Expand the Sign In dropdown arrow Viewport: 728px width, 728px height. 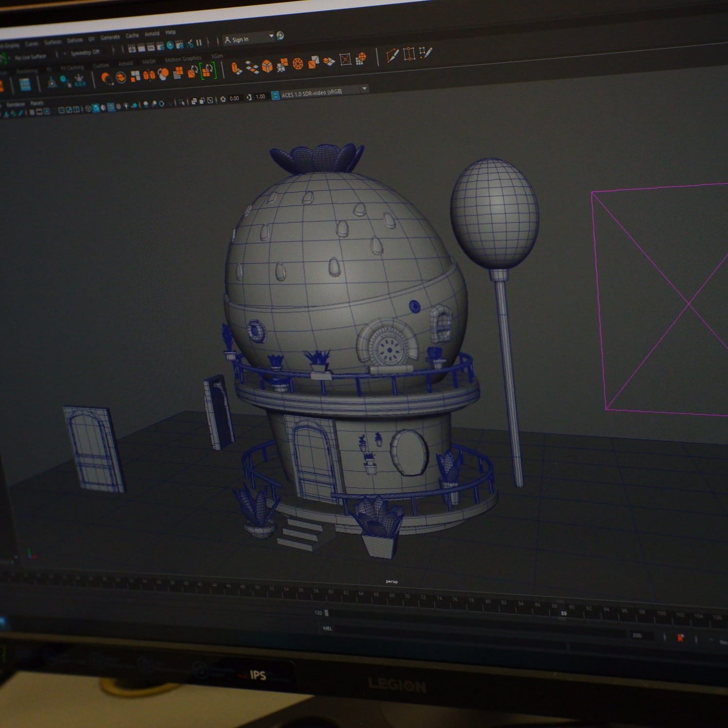coord(271,36)
